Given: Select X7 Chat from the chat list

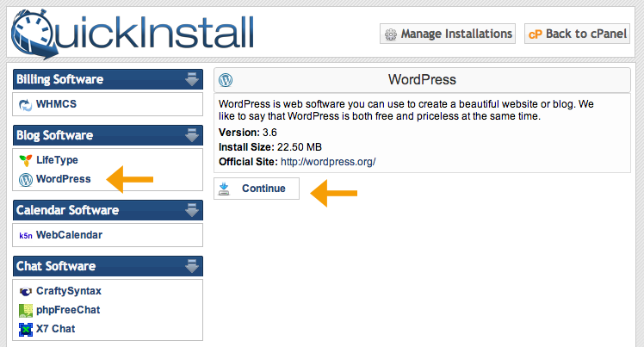Looking at the screenshot, I should pos(55,329).
